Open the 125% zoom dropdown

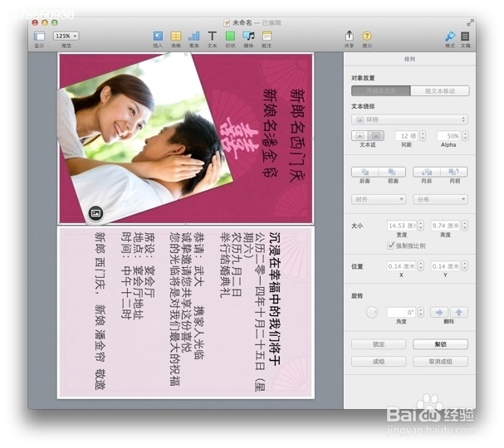coord(66,36)
